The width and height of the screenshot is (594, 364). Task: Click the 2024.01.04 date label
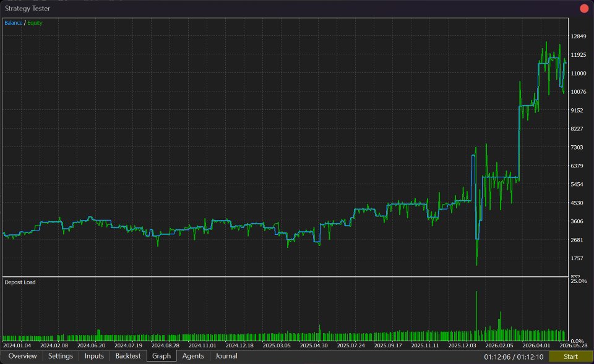click(x=17, y=345)
